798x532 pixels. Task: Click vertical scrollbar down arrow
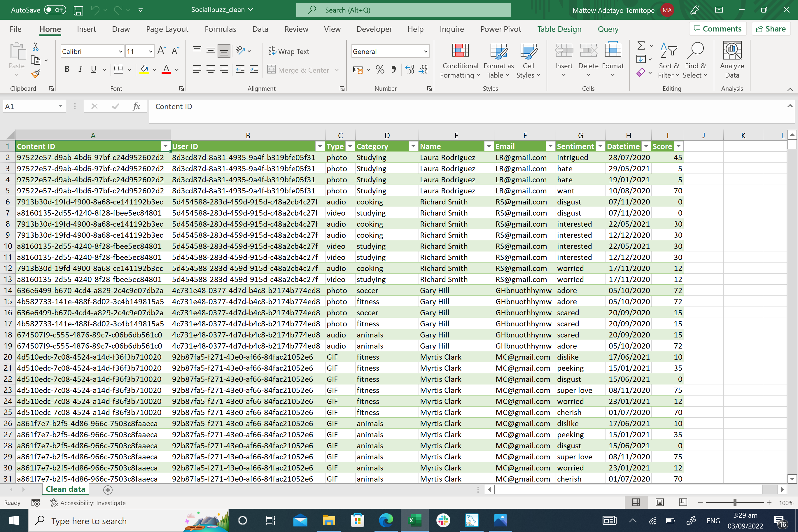pyautogui.click(x=792, y=479)
